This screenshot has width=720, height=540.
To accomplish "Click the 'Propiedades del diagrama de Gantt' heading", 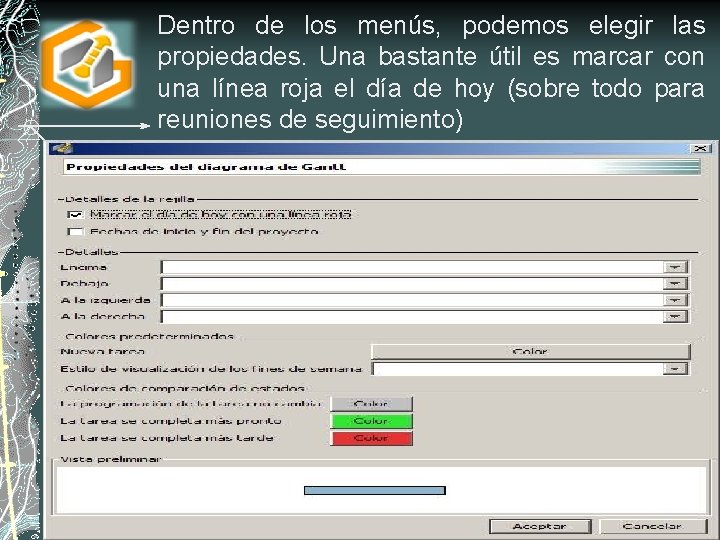I will [206, 167].
